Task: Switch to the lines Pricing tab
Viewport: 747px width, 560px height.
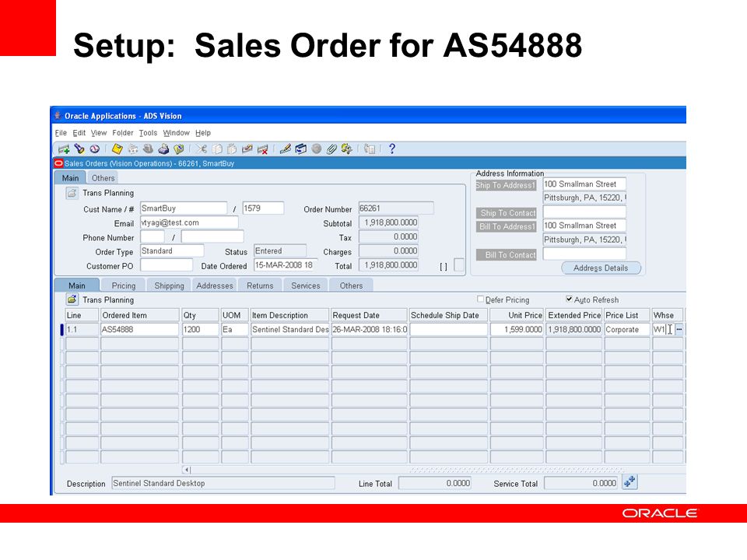Action: click(x=124, y=285)
